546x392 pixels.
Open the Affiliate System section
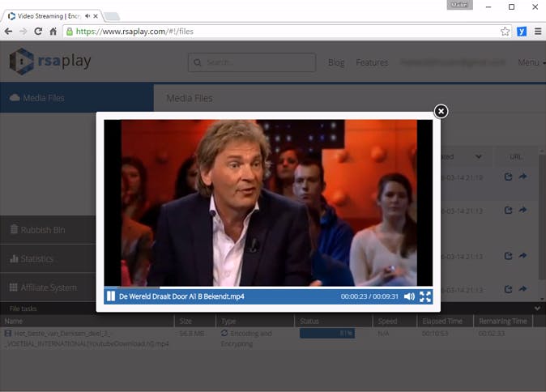(48, 288)
